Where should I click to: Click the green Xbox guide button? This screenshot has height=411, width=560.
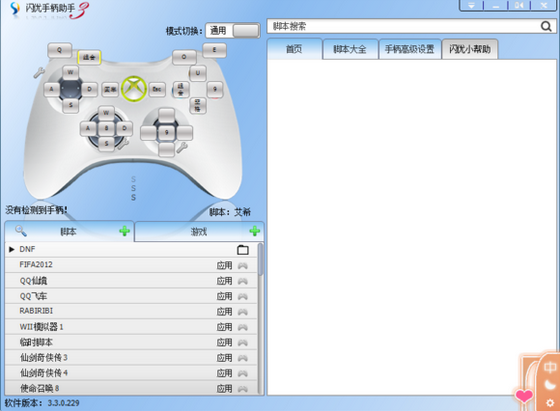134,89
